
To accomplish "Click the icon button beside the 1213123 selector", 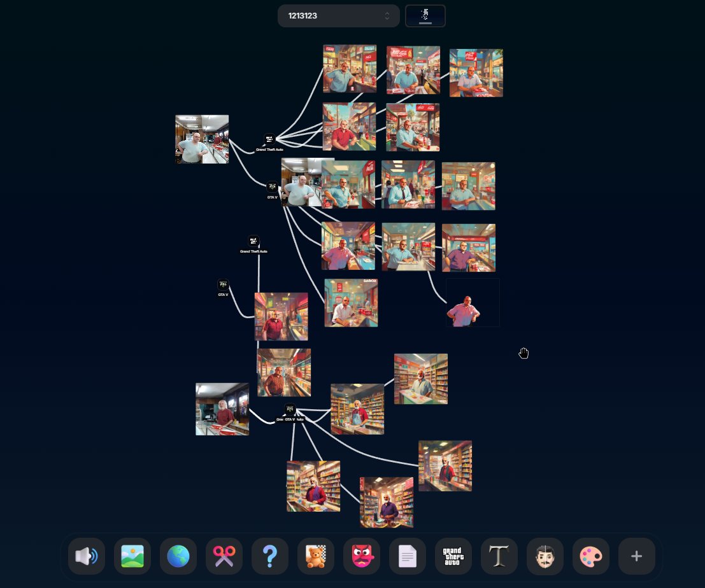I will coord(425,16).
